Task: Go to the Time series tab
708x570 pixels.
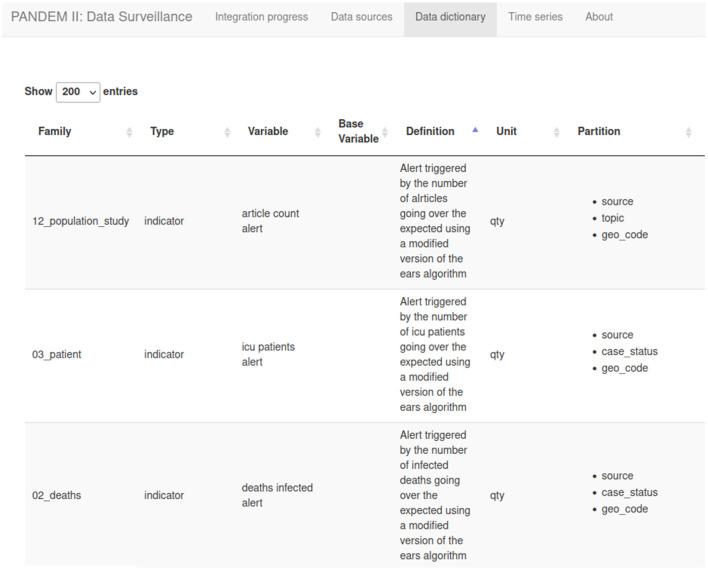Action: pos(535,17)
